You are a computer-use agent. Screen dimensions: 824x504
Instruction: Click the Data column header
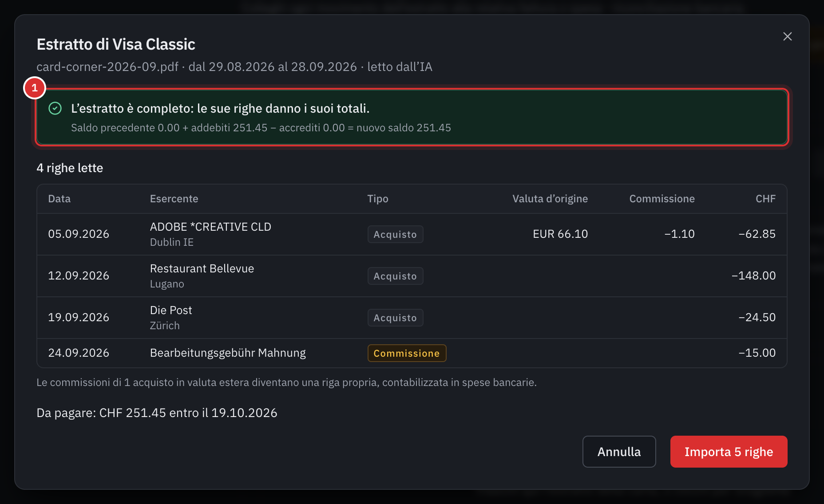point(59,199)
